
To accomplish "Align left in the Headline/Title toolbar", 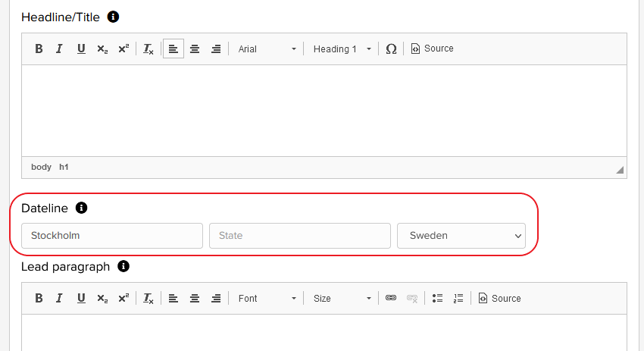I will coord(174,49).
